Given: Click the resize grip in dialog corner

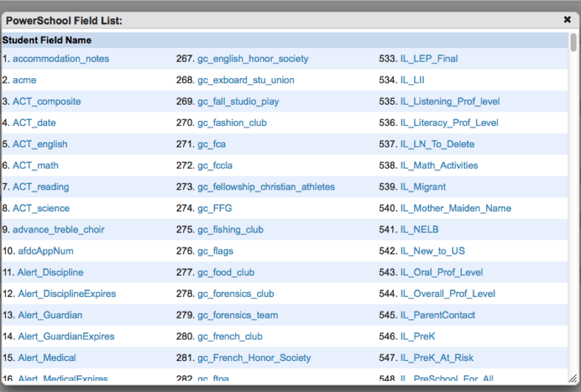Looking at the screenshot, I should tap(572, 378).
